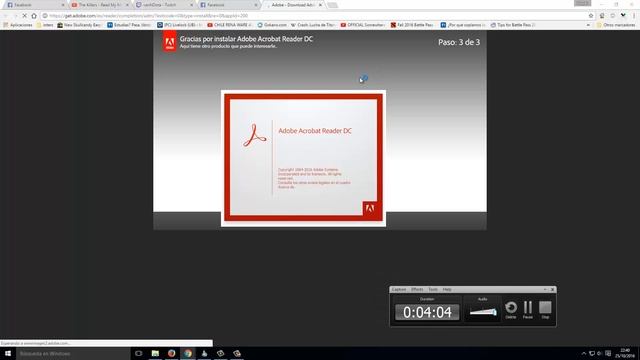
Task: Go to the browser home page
Action: 34,16
